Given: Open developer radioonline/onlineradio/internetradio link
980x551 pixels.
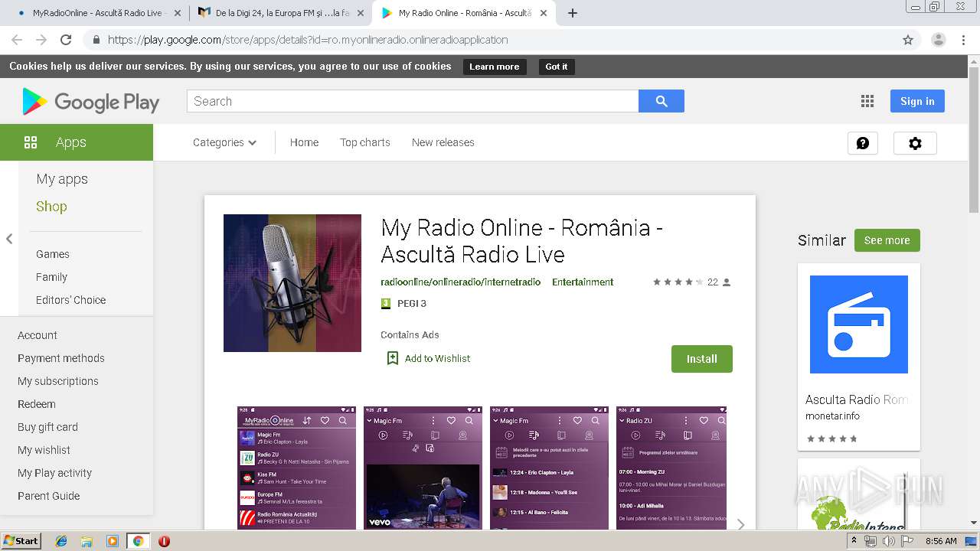Looking at the screenshot, I should [460, 282].
